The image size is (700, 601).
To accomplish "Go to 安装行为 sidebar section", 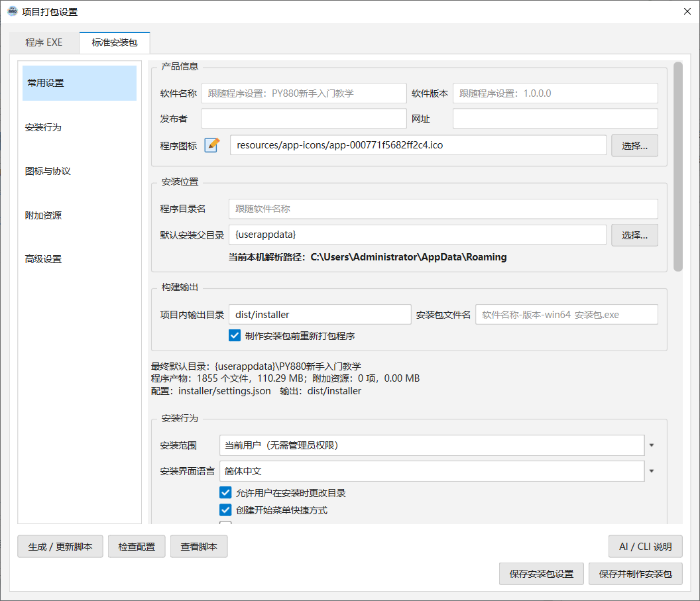I will point(80,127).
